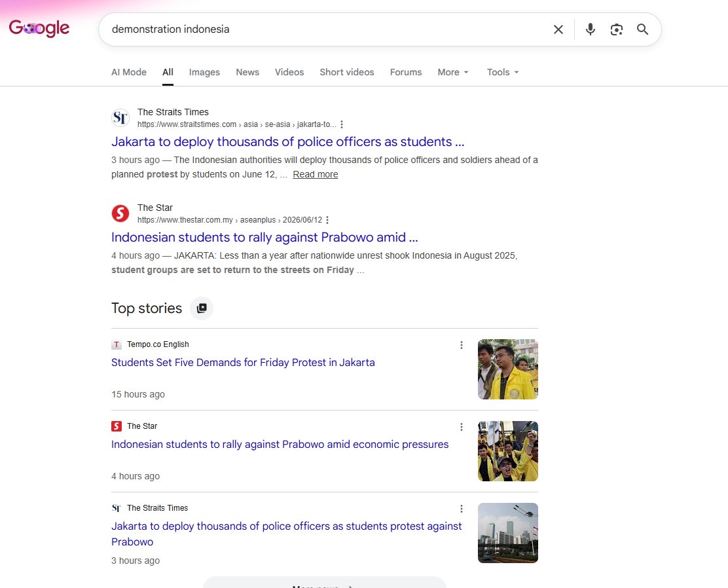Click The Star source icon in Top stories
Viewport: 728px width, 588px height.
click(x=117, y=426)
